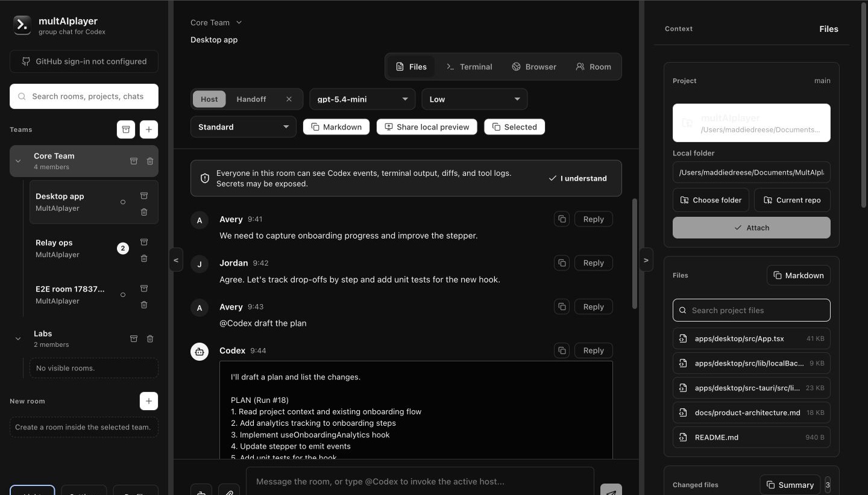
Task: Switch to the Browser tab
Action: [x=534, y=67]
